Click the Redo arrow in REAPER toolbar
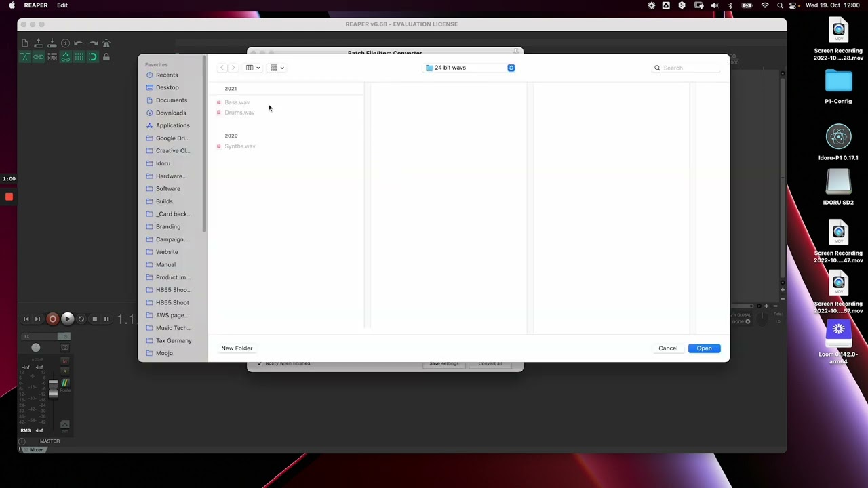 (x=93, y=43)
